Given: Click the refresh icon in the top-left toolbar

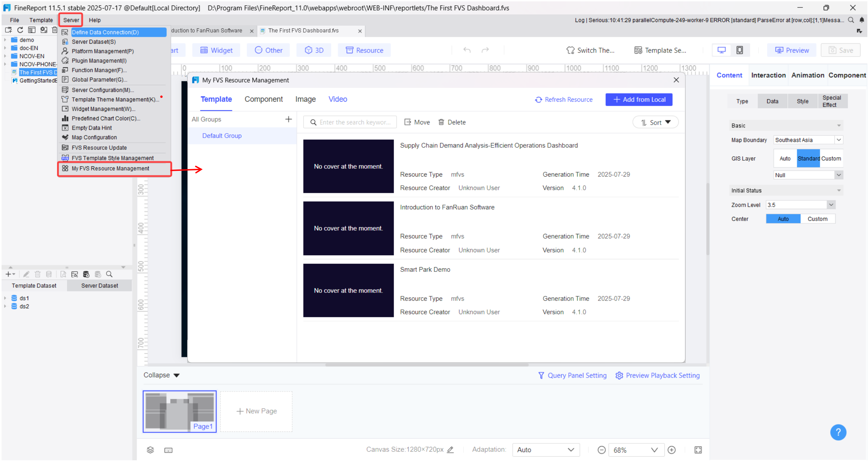Looking at the screenshot, I should 20,30.
